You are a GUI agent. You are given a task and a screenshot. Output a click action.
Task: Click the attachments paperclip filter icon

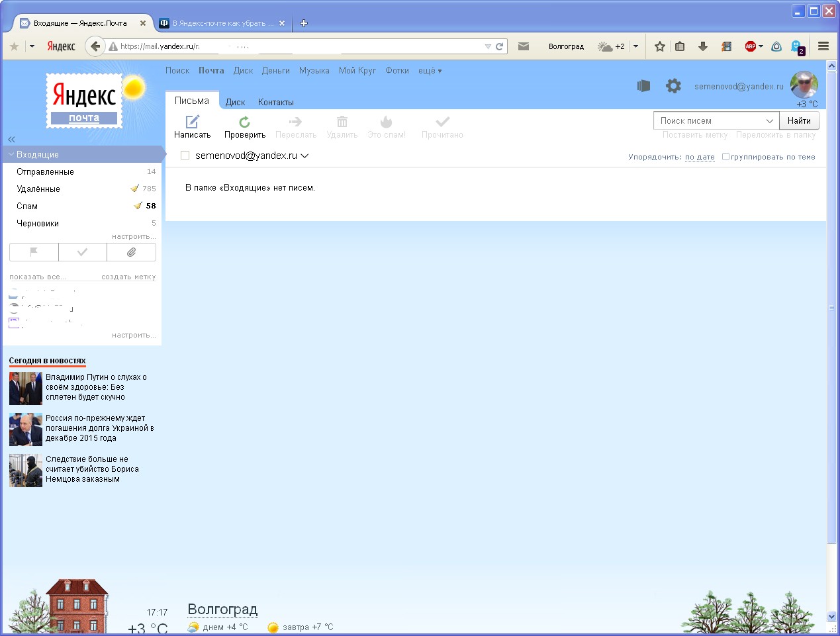[131, 252]
